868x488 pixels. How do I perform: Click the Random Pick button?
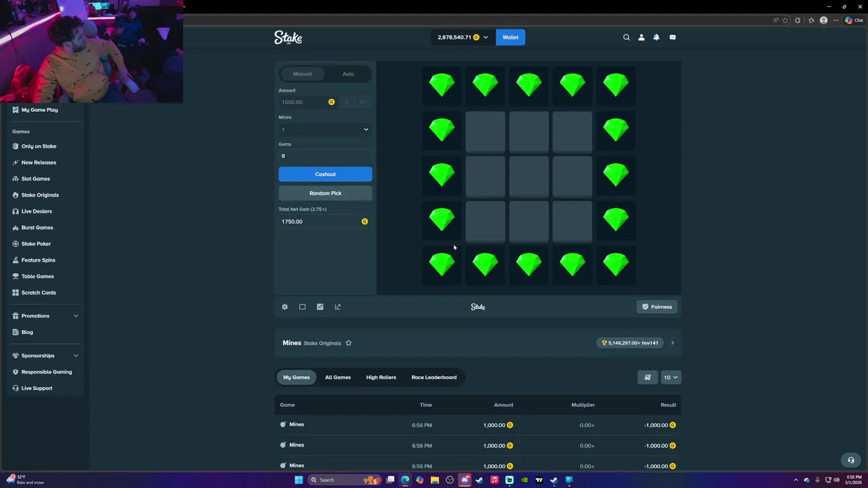pos(325,193)
